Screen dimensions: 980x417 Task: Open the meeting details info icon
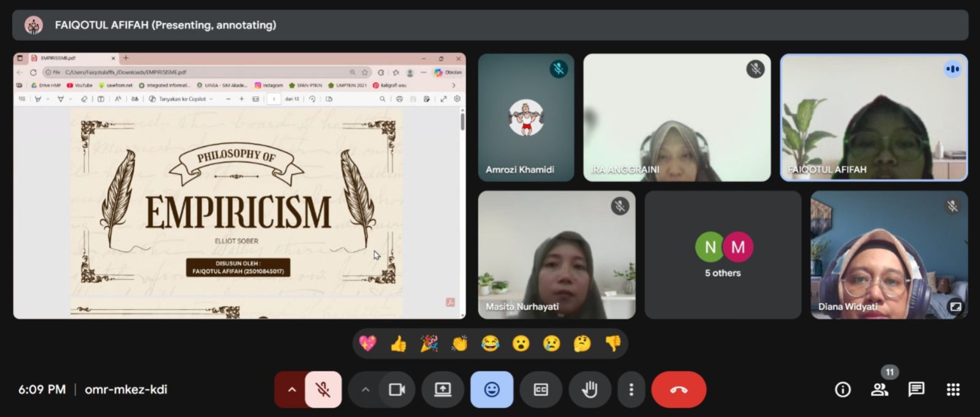(x=843, y=389)
